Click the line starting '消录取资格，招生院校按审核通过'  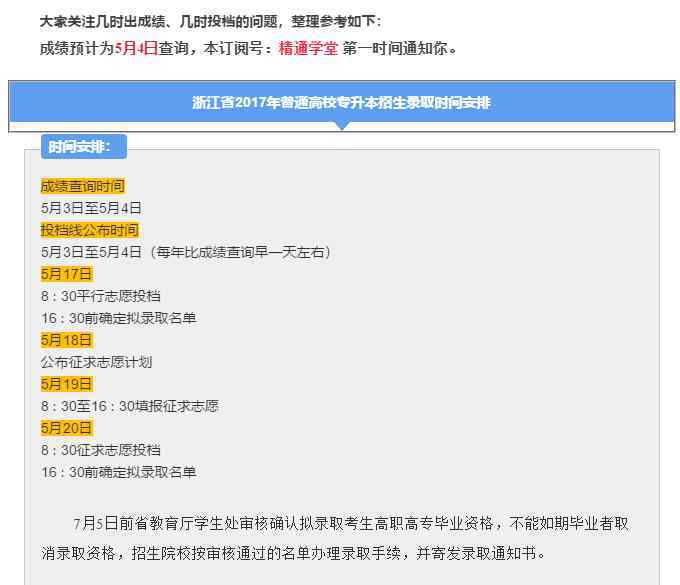pyautogui.click(x=293, y=553)
